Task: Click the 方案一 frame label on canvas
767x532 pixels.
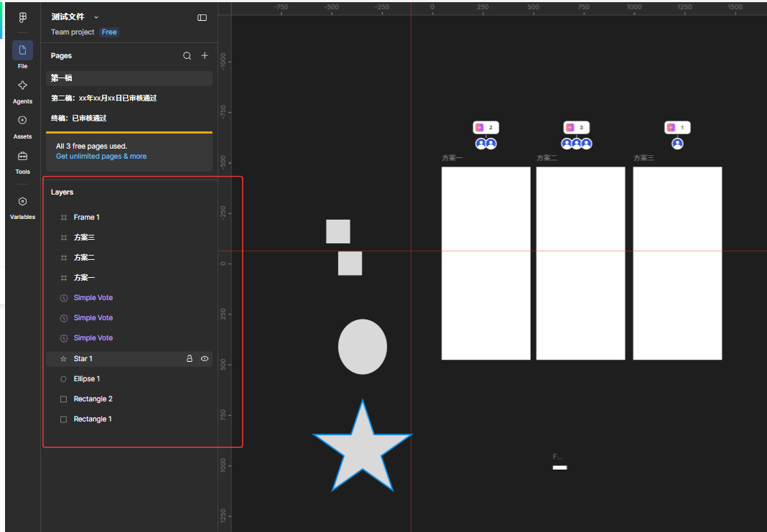Action: point(452,158)
